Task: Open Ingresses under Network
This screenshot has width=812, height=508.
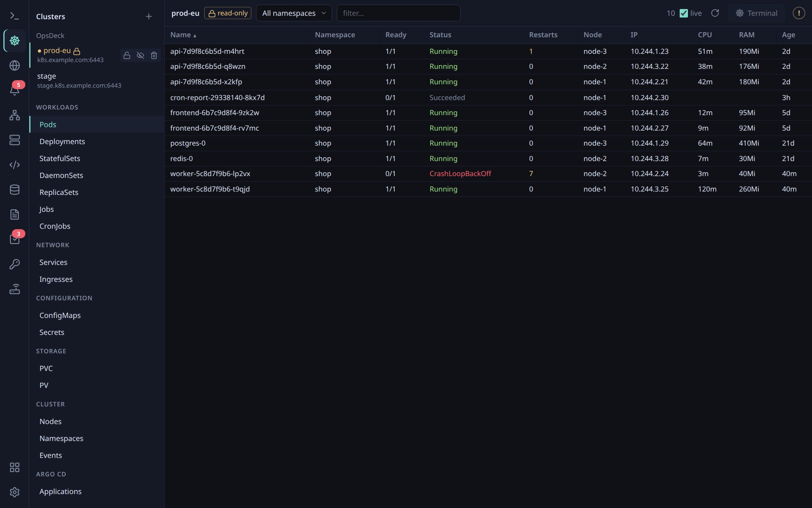Action: pos(97,279)
